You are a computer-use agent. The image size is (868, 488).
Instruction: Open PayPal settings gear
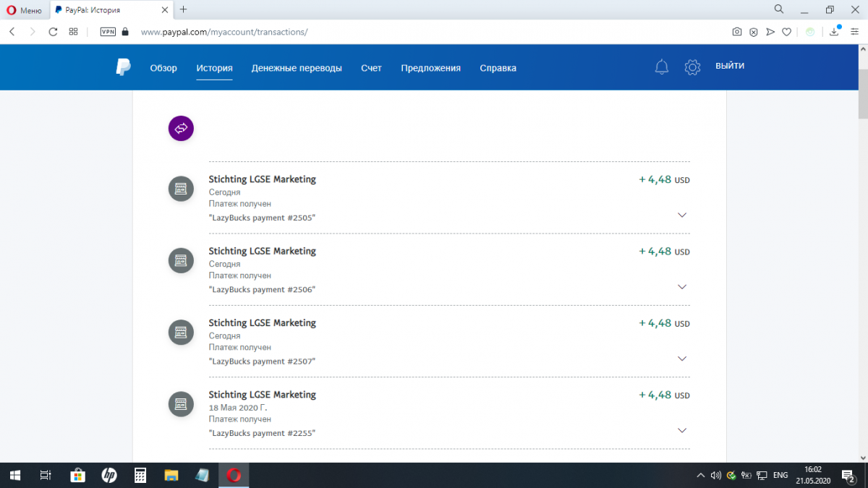pyautogui.click(x=692, y=67)
